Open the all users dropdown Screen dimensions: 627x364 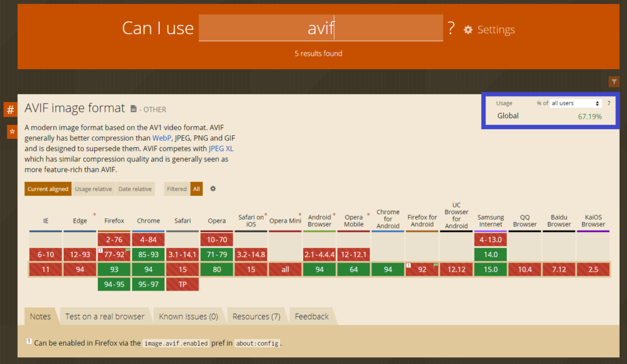coord(576,103)
